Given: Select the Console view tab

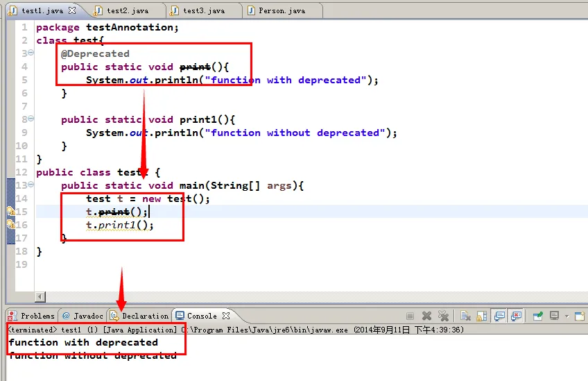Looking at the screenshot, I should tap(202, 316).
